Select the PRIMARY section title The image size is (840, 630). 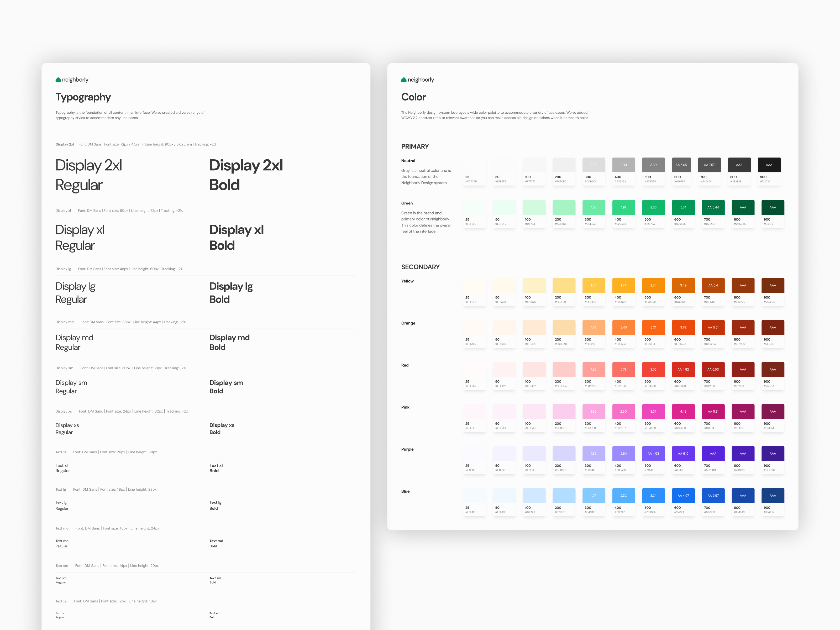click(x=415, y=146)
